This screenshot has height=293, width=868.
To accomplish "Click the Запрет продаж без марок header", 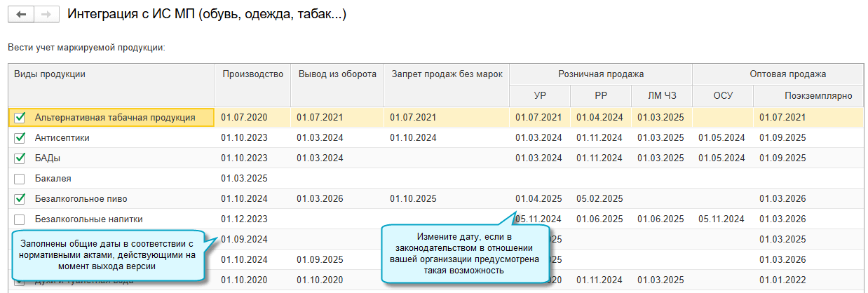I will point(447,86).
